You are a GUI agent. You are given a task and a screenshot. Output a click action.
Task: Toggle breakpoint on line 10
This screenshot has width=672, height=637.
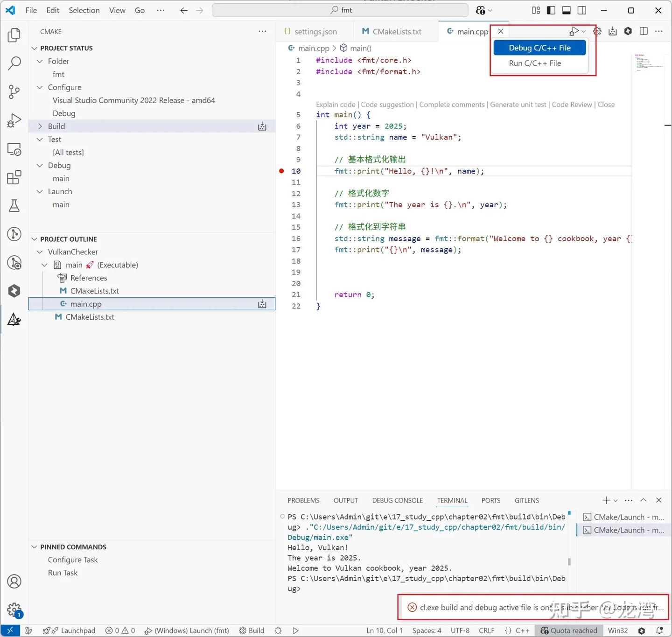pyautogui.click(x=281, y=171)
